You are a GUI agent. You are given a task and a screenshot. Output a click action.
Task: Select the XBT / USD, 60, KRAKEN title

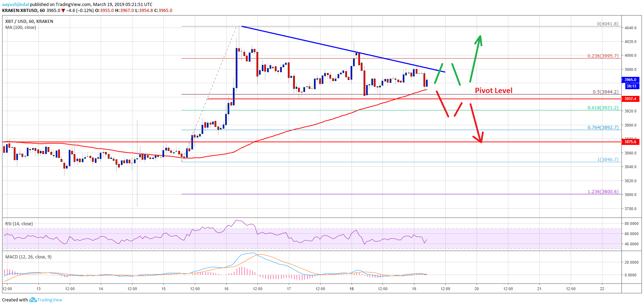[x=29, y=22]
